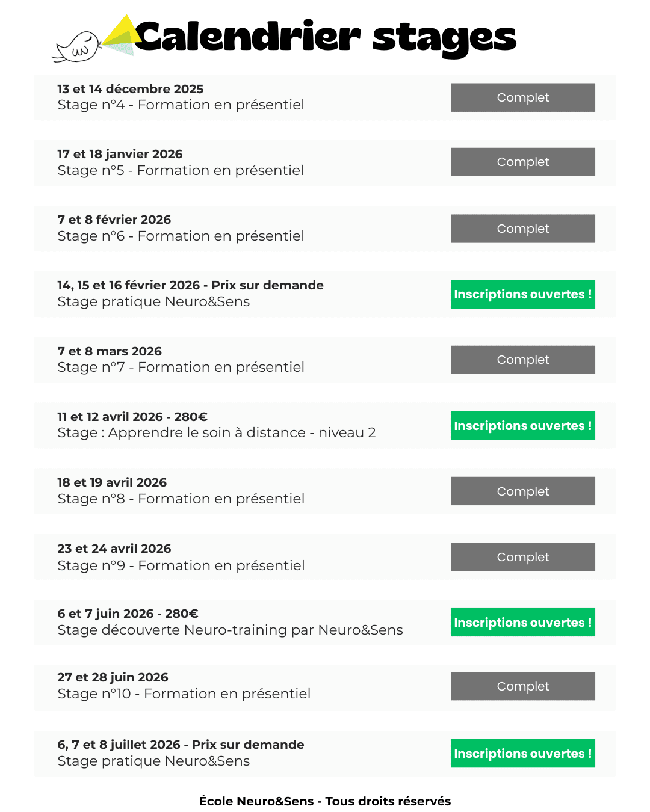650x812 pixels.
Task: Select the '11 et 12 avril 2026 - 280€' date
Action: point(132,417)
